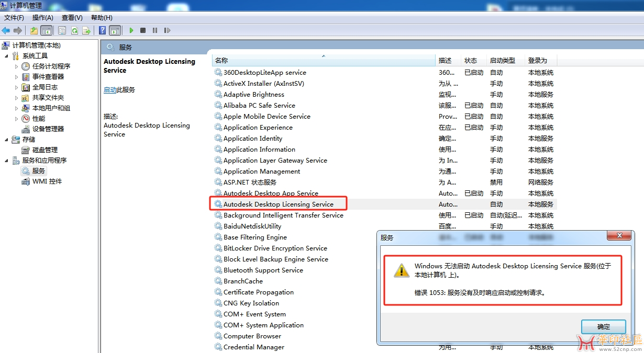Image resolution: width=644 pixels, height=353 pixels.
Task: Open the 查看(V) menu
Action: pos(72,18)
